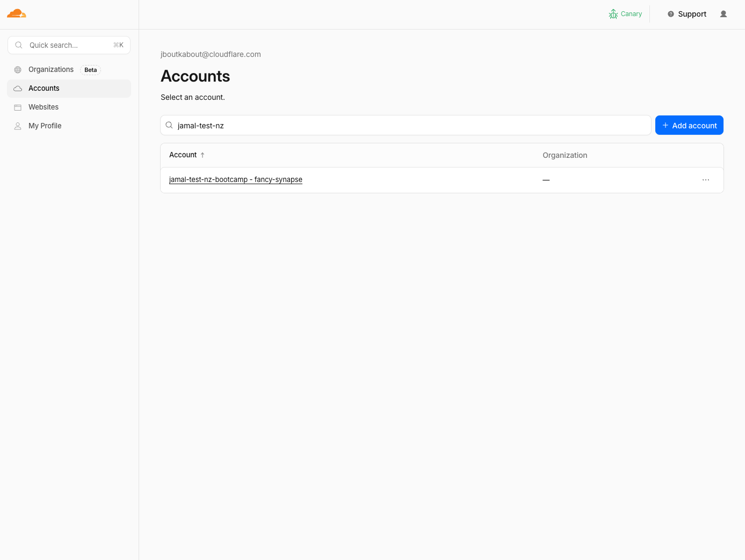
Task: Click the plus icon on Add account
Action: (666, 125)
